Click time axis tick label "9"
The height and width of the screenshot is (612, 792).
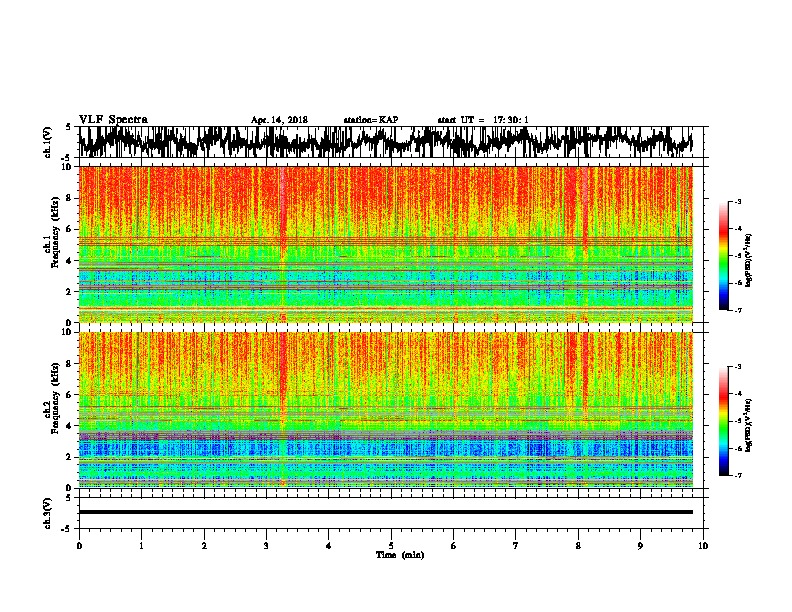point(640,545)
